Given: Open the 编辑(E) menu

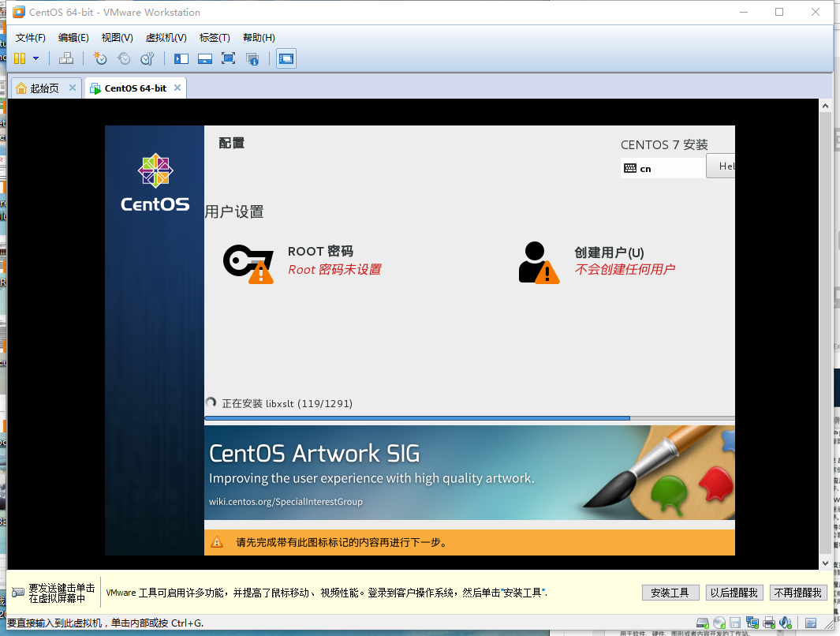Looking at the screenshot, I should [73, 38].
